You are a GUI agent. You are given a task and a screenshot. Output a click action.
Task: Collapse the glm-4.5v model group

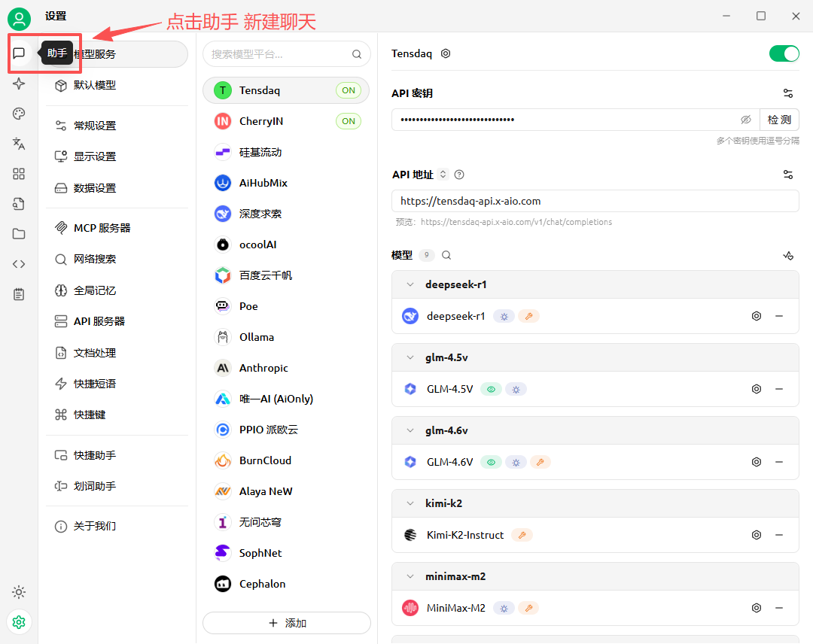tap(410, 357)
